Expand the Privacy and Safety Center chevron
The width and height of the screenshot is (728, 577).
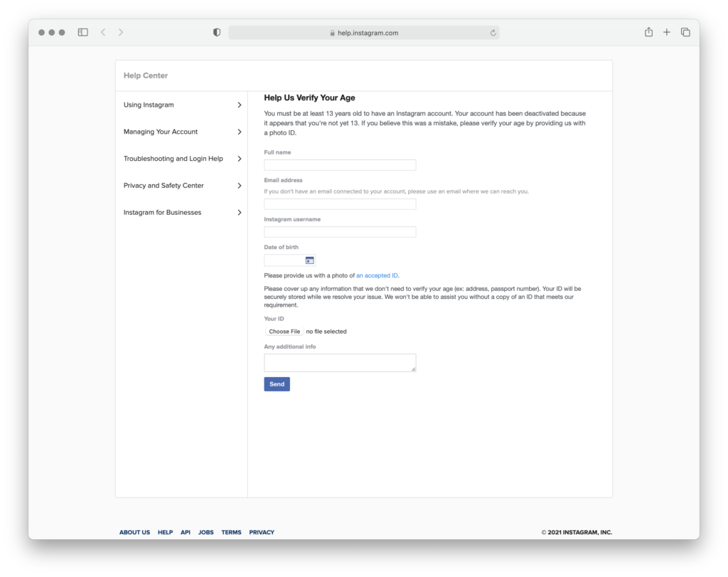(240, 186)
